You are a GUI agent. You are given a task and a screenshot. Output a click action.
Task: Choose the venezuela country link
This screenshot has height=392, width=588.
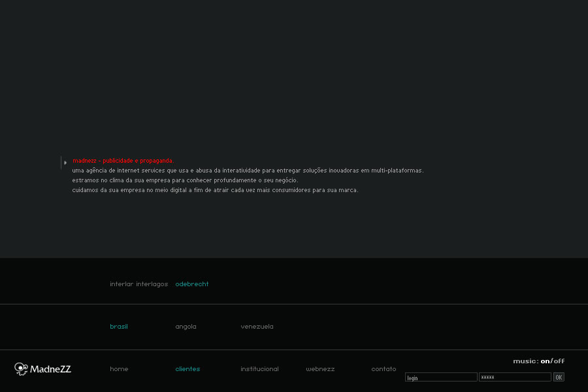pyautogui.click(x=257, y=327)
